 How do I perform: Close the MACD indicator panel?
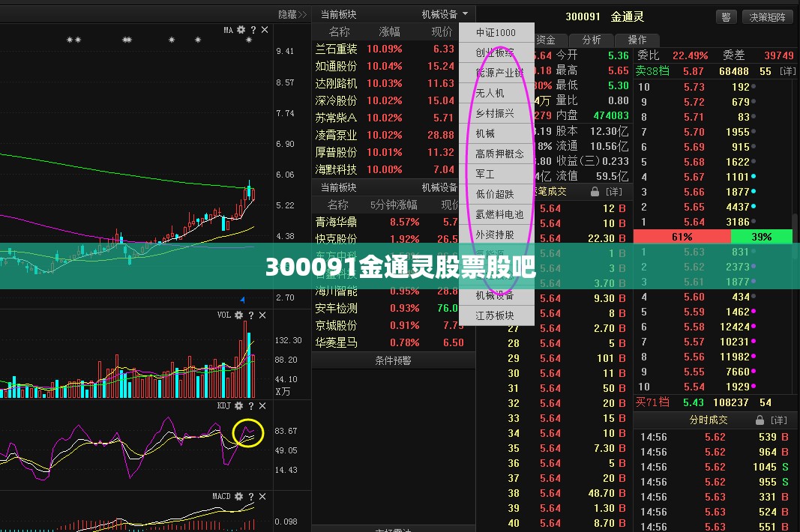click(262, 496)
